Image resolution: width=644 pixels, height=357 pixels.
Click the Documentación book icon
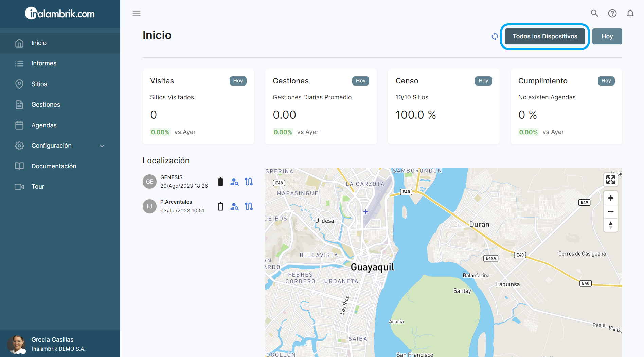[19, 166]
